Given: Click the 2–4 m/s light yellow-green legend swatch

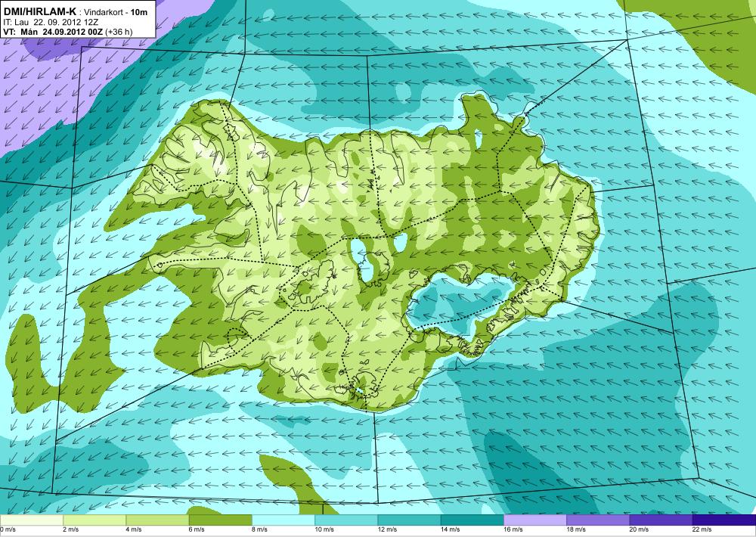Looking at the screenshot, I should [x=94, y=520].
